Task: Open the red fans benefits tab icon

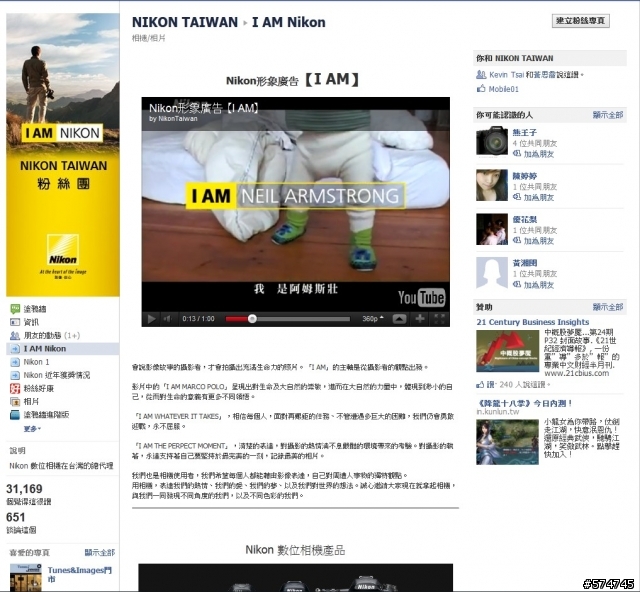Action: pyautogui.click(x=15, y=388)
